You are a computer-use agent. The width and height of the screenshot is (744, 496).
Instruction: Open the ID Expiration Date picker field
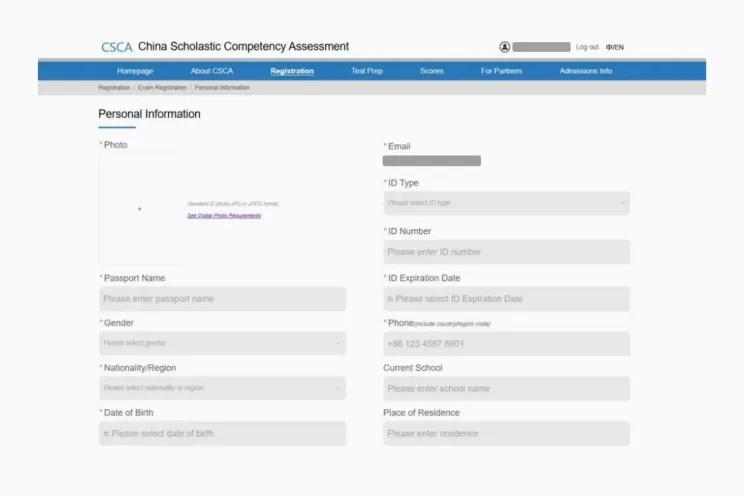506,299
